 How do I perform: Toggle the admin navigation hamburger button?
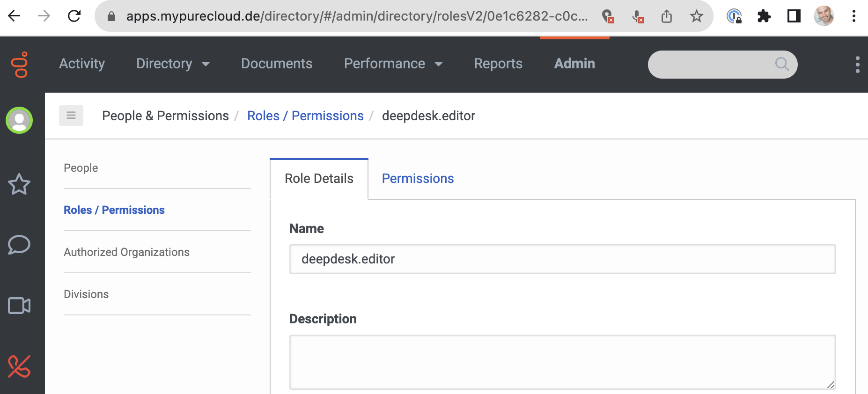tap(71, 116)
